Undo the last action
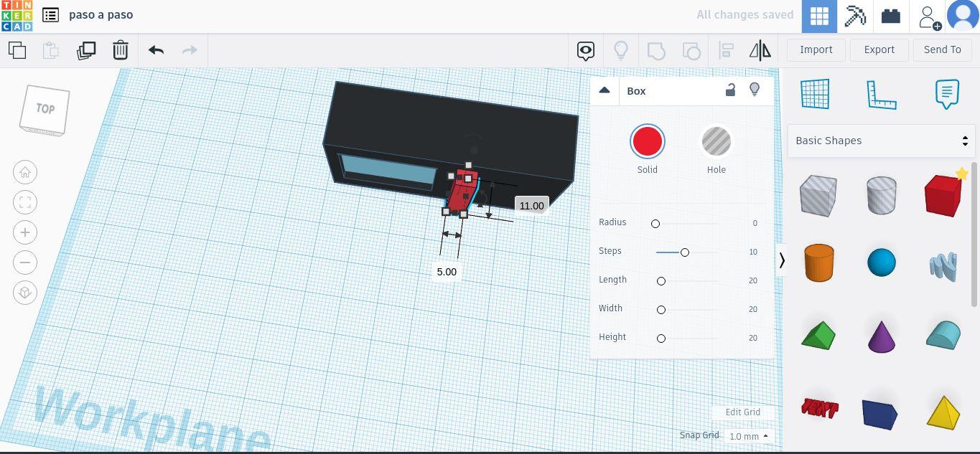 coord(156,50)
